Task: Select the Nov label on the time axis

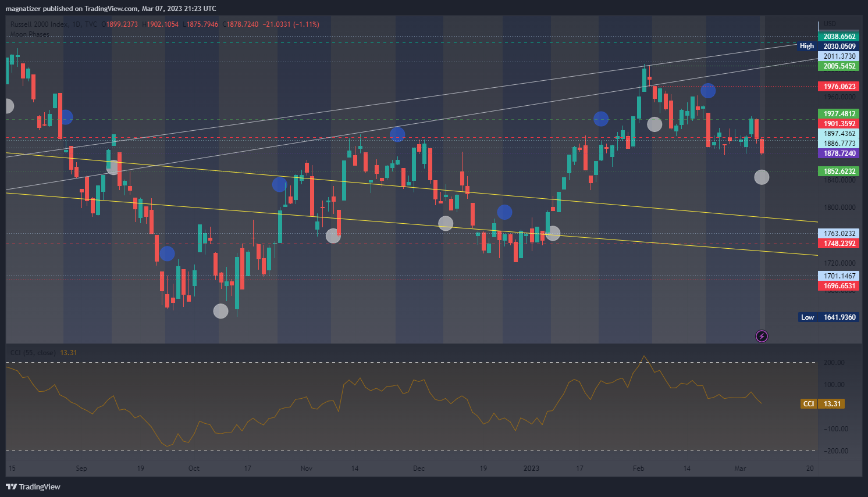Action: [x=307, y=469]
